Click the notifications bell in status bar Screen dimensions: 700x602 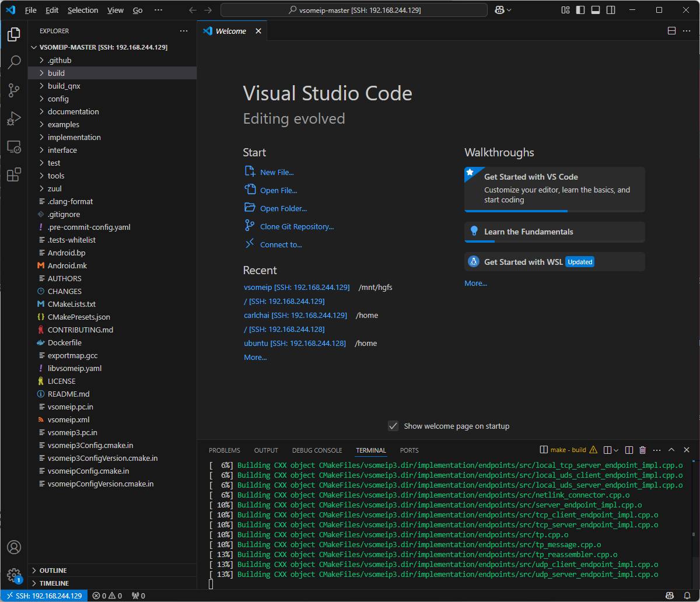[687, 596]
